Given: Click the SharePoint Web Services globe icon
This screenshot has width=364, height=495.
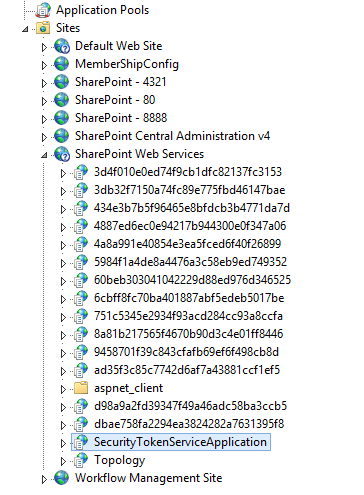Looking at the screenshot, I should (x=62, y=154).
